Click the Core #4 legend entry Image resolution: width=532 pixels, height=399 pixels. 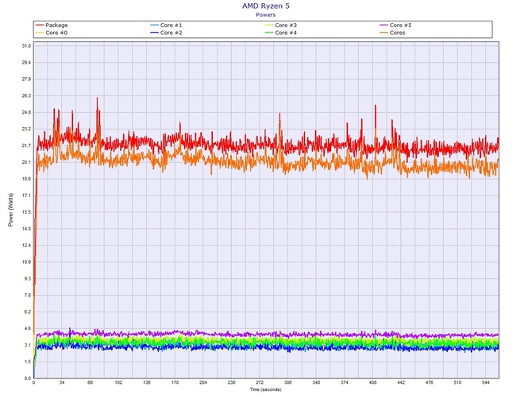pos(281,33)
